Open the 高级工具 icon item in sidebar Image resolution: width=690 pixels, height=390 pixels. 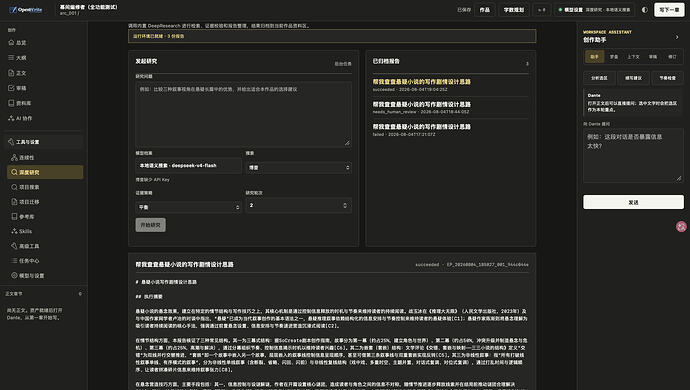pos(15,246)
